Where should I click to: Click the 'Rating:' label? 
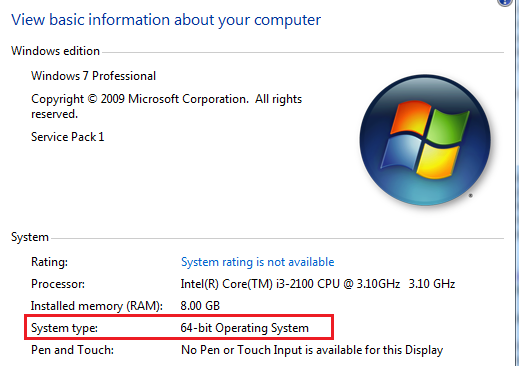[x=49, y=262]
